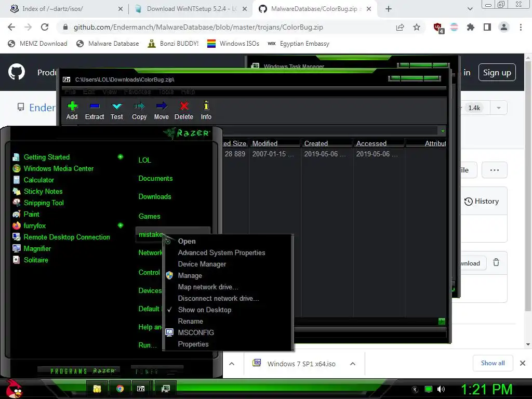Image resolution: width=532 pixels, height=399 pixels.
Task: Choose Rename in the context menu
Action: [x=190, y=321]
